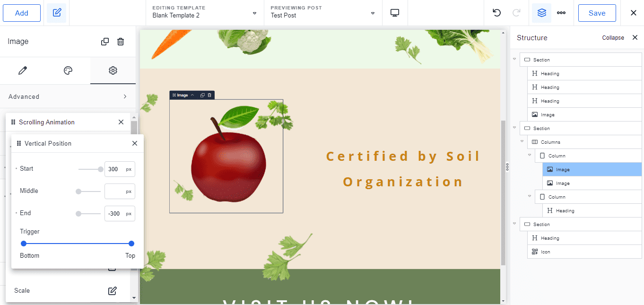This screenshot has height=305, width=644.
Task: Click the Middle position input field
Action: (x=115, y=192)
